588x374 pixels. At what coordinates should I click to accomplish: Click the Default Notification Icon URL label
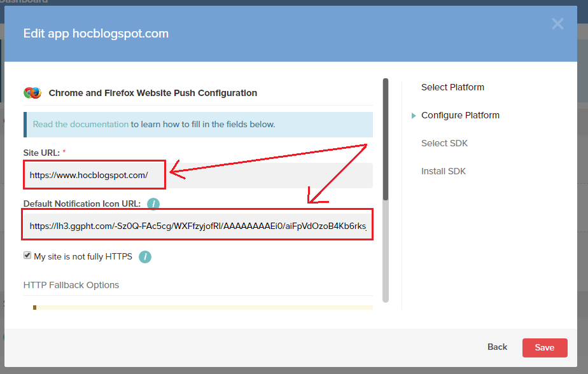coord(81,204)
